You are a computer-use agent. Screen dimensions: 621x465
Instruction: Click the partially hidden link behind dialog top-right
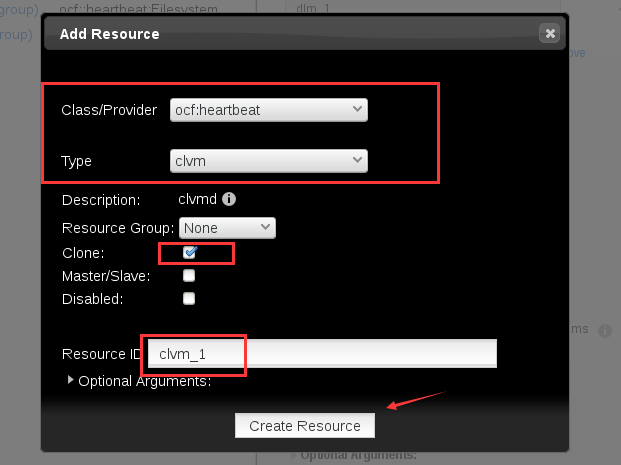click(x=577, y=53)
